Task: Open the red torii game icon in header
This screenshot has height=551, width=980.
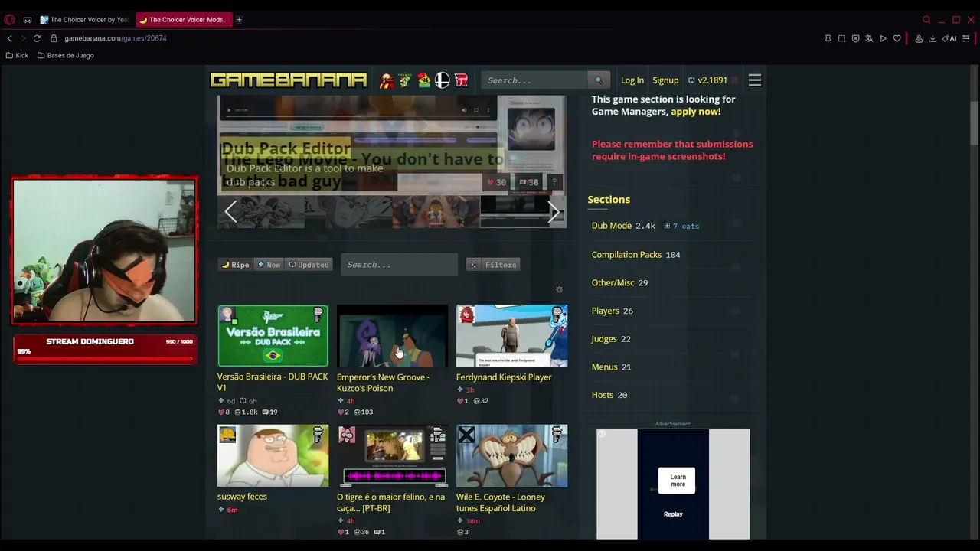Action: (x=461, y=80)
